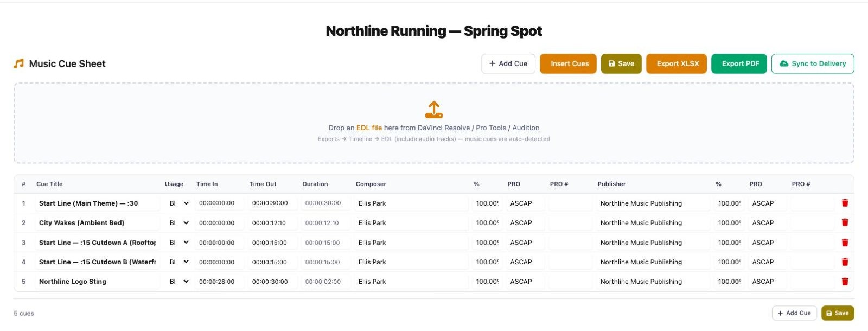Click publisher PRO # field for City Wakes
This screenshot has width=868, height=331.
[x=813, y=223]
